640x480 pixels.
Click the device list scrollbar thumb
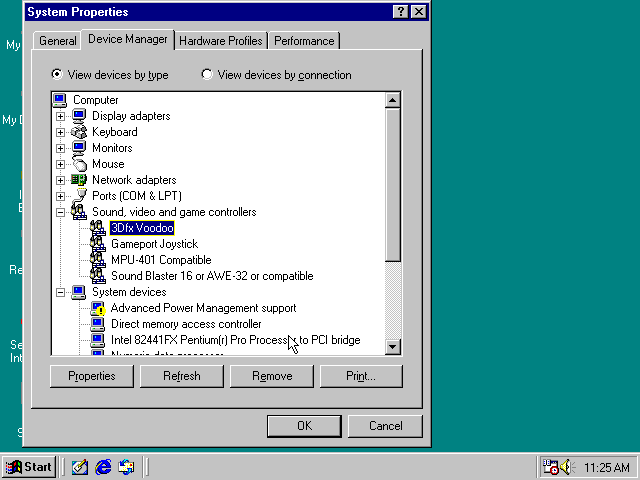[393, 185]
